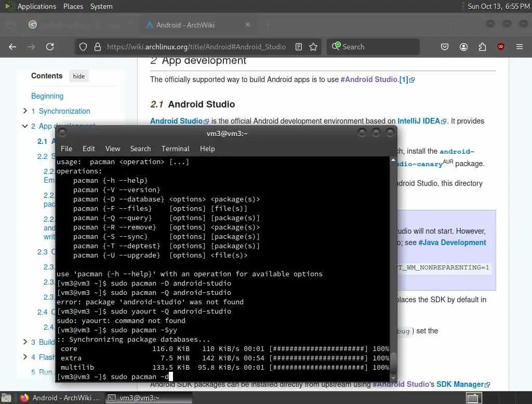Open the Firefox account icon

[463, 47]
